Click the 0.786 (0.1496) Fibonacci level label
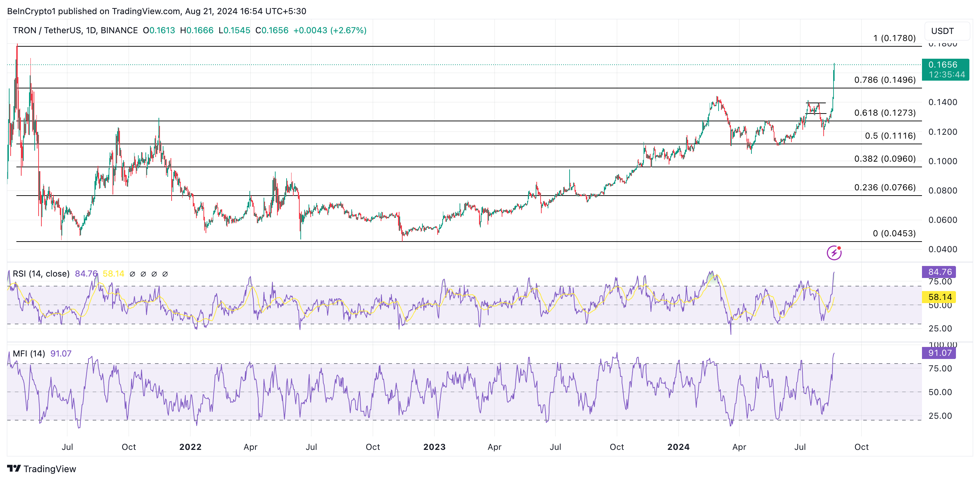The width and height of the screenshot is (980, 481). [x=884, y=80]
